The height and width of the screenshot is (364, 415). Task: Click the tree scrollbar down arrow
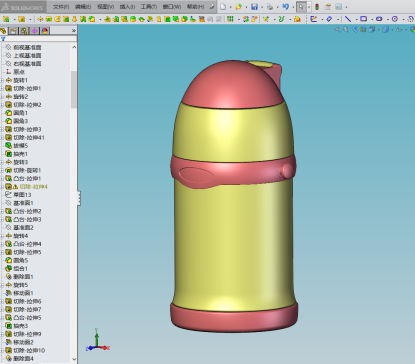coord(74,360)
